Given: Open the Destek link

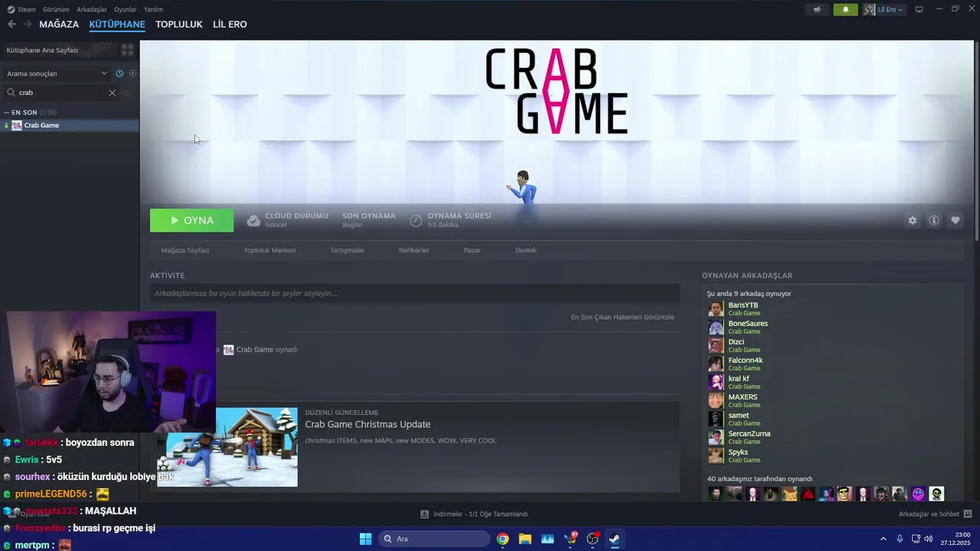Looking at the screenshot, I should click(526, 250).
